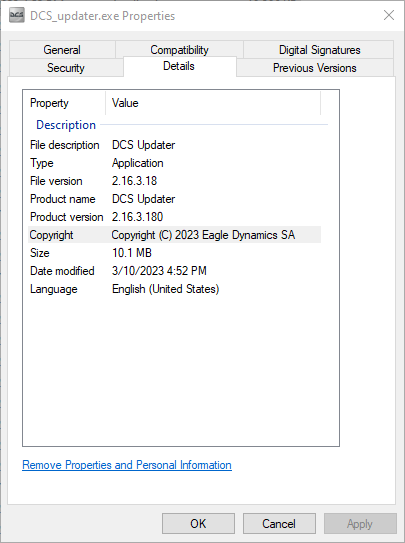Click the Property column header
Screen dimensions: 405x543
(64, 103)
